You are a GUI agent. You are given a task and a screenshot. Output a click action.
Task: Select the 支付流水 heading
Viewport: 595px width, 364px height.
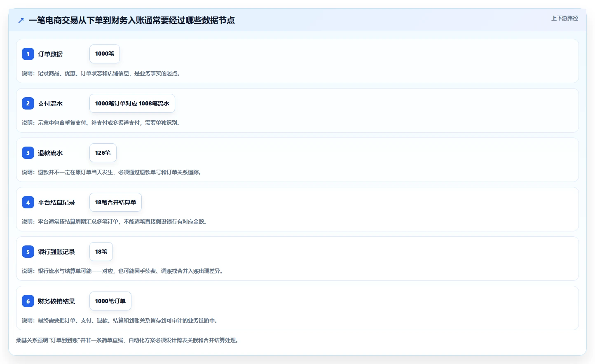pyautogui.click(x=50, y=103)
